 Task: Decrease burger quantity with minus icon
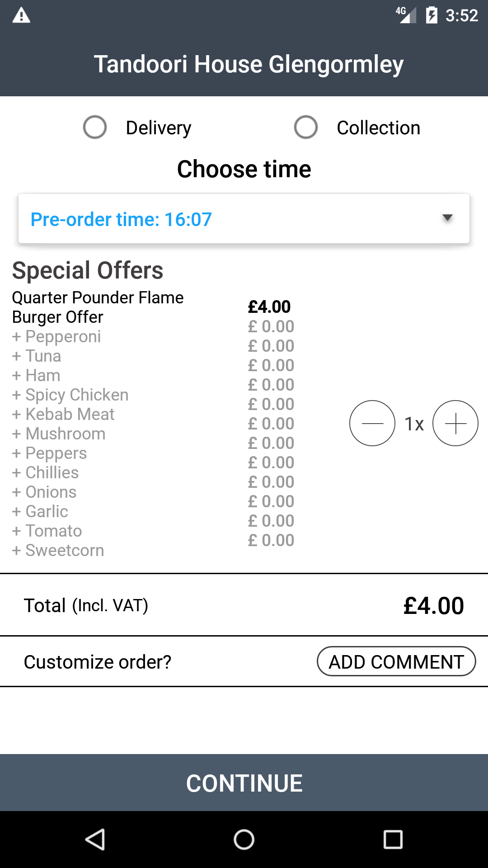[x=372, y=423]
